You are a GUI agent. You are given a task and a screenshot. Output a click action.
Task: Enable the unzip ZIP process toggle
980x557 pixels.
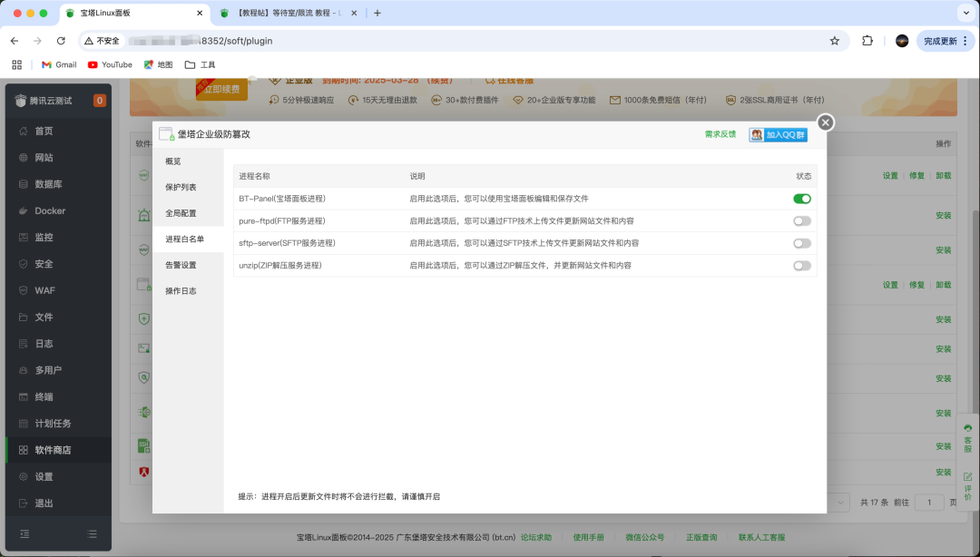(x=802, y=265)
